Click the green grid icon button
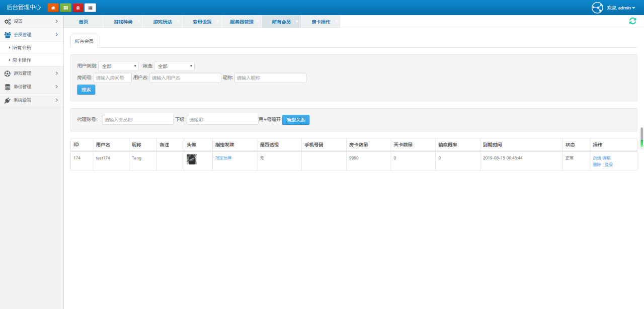This screenshot has width=644, height=309. 65,8
